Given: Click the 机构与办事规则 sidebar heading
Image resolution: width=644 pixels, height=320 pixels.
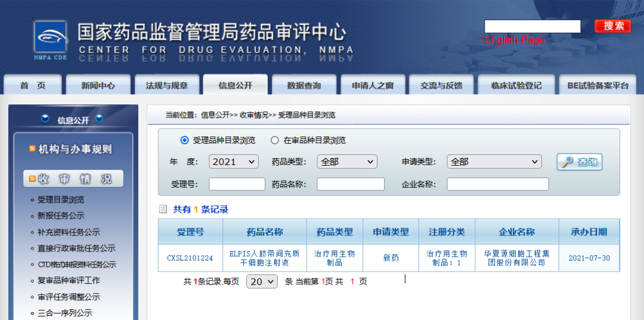Looking at the screenshot, I should (x=75, y=149).
